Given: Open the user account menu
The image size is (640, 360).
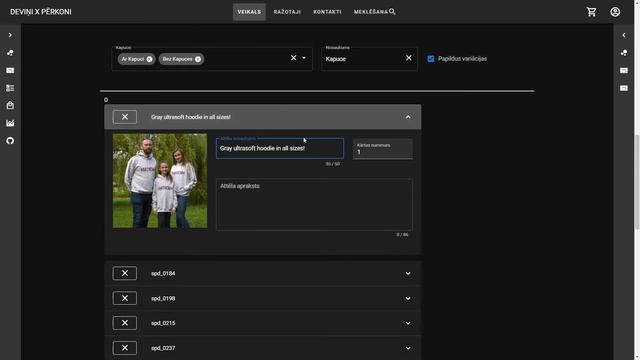Looking at the screenshot, I should 615,12.
